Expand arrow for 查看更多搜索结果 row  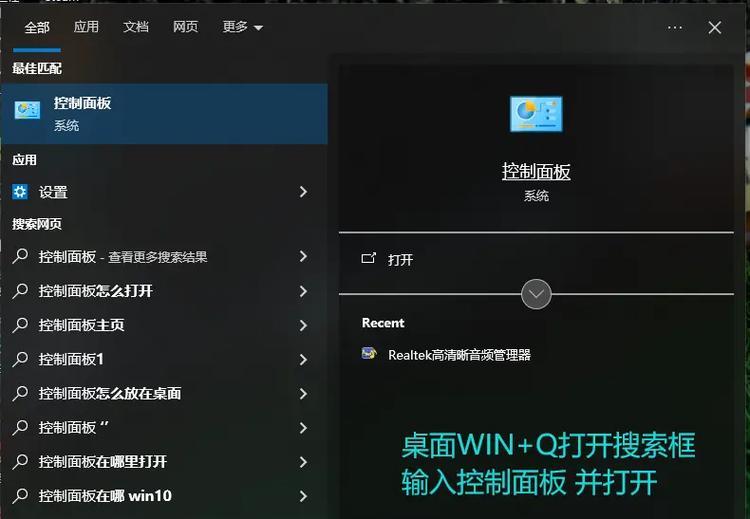303,256
